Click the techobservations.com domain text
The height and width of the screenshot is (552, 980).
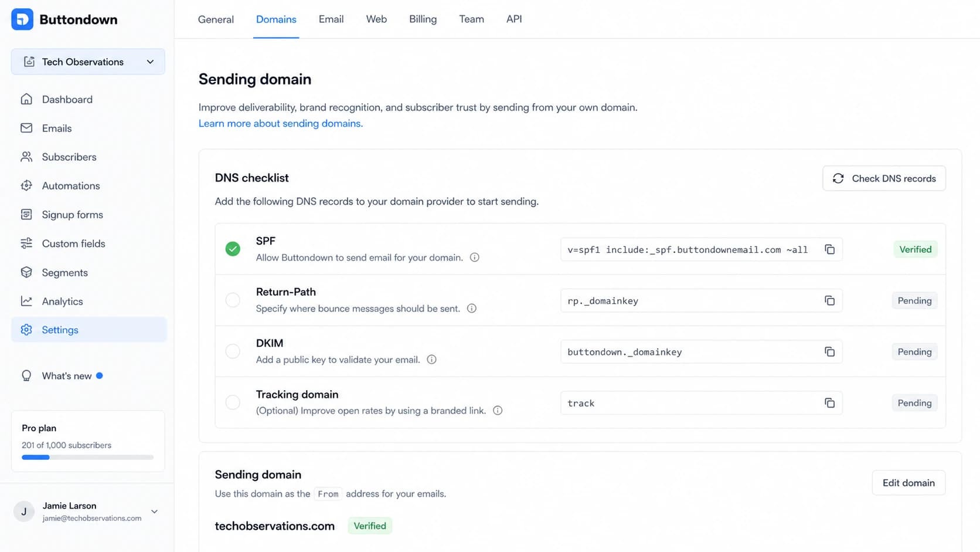click(275, 526)
